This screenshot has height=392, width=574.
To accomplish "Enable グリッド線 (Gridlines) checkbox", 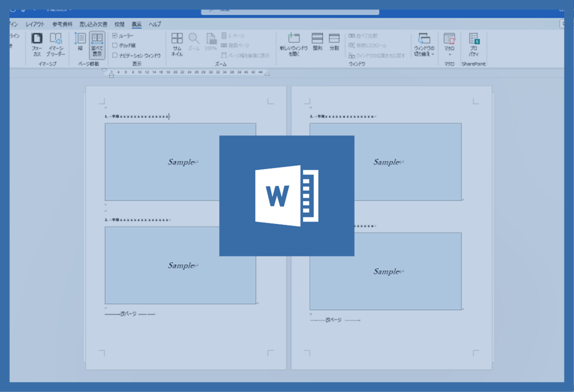I will click(115, 45).
